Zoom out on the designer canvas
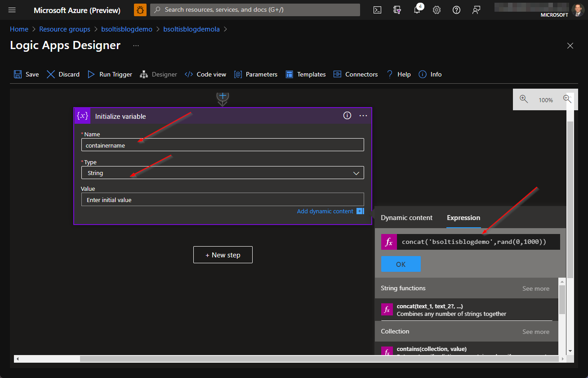 coord(567,99)
